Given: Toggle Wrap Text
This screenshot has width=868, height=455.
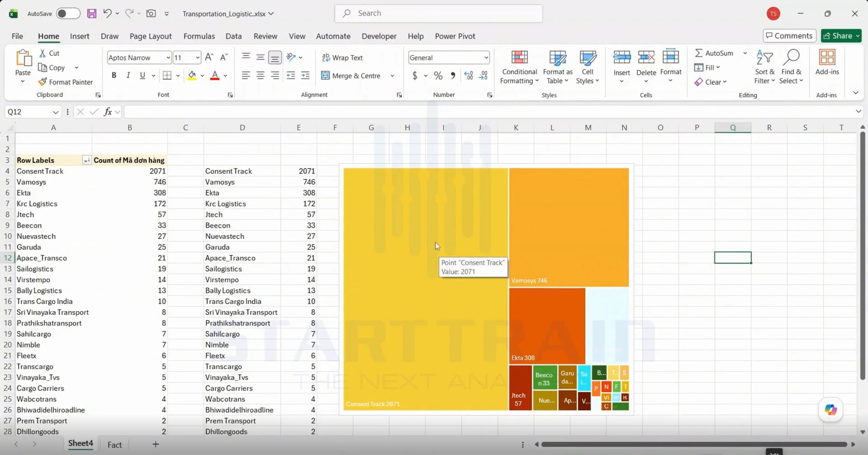Looking at the screenshot, I should point(342,57).
